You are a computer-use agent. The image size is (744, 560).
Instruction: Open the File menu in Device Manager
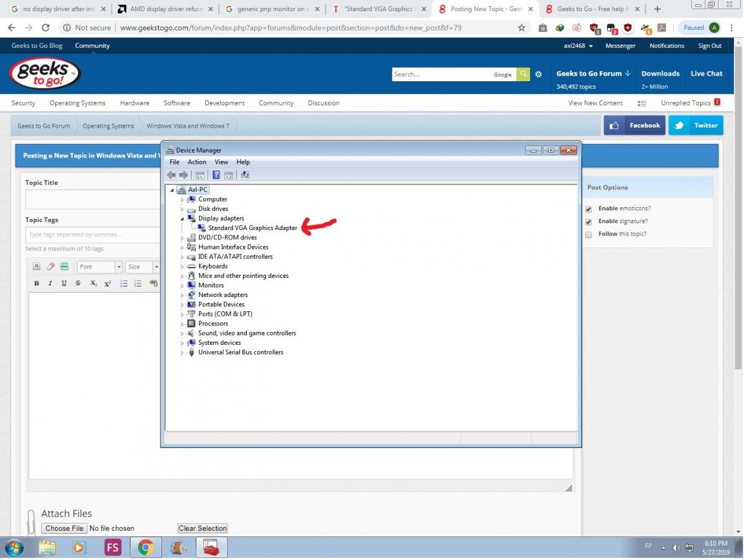(175, 162)
